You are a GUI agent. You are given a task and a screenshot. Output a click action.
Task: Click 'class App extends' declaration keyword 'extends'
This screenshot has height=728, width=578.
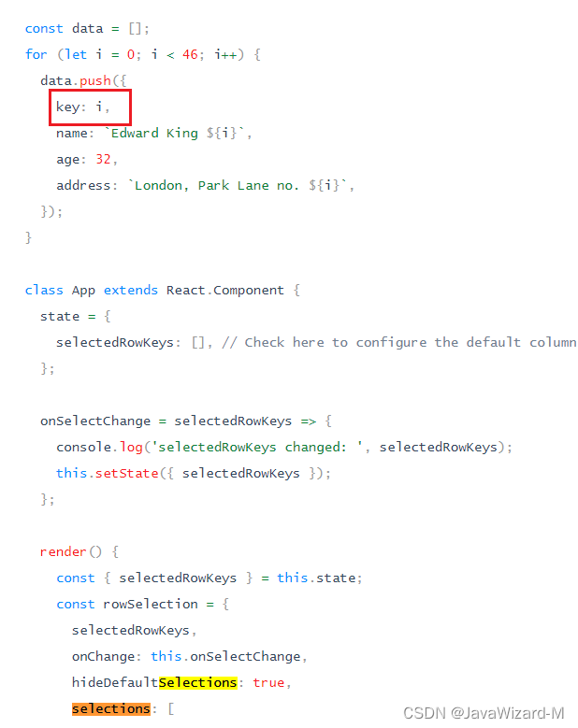point(131,291)
